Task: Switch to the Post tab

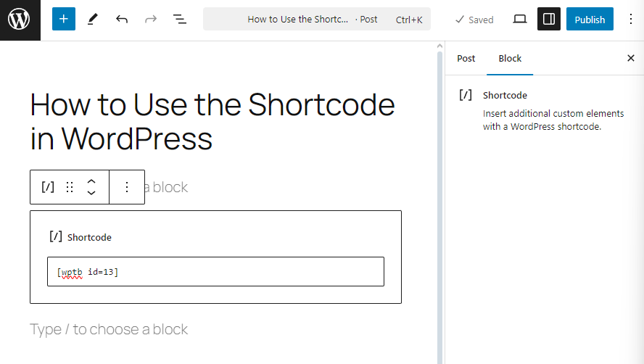Action: click(466, 58)
